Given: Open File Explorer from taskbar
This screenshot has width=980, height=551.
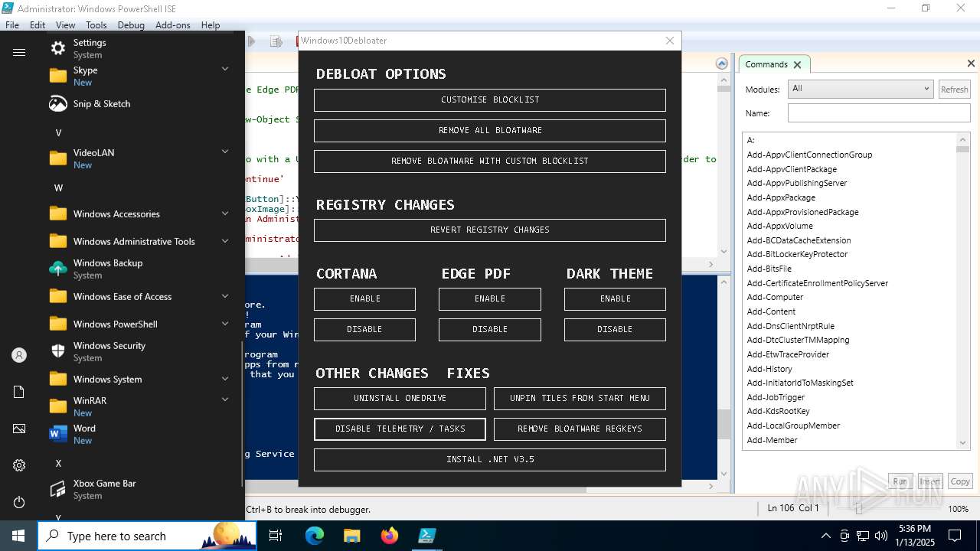Looking at the screenshot, I should click(x=351, y=536).
